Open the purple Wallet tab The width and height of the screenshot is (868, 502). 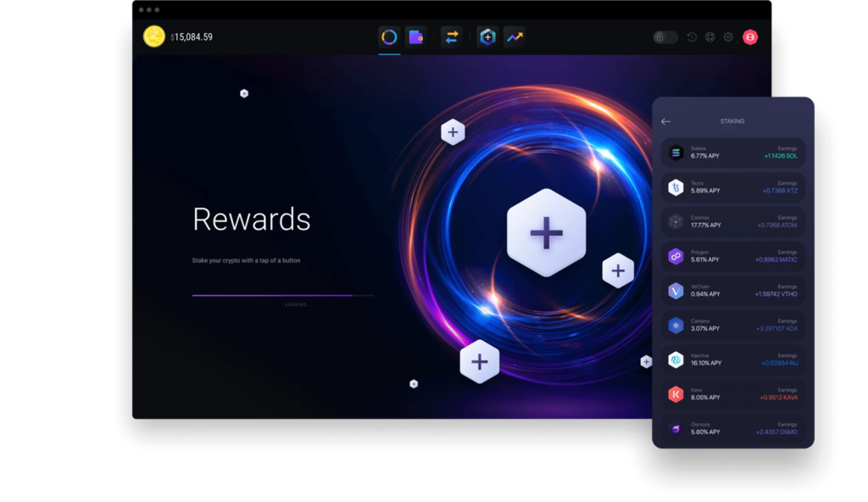tap(415, 37)
